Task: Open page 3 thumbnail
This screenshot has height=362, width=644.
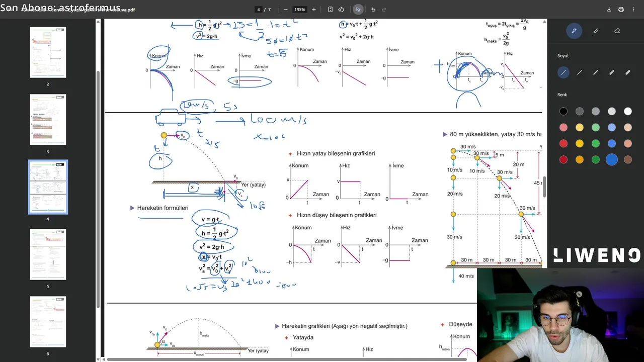Action: 48,120
